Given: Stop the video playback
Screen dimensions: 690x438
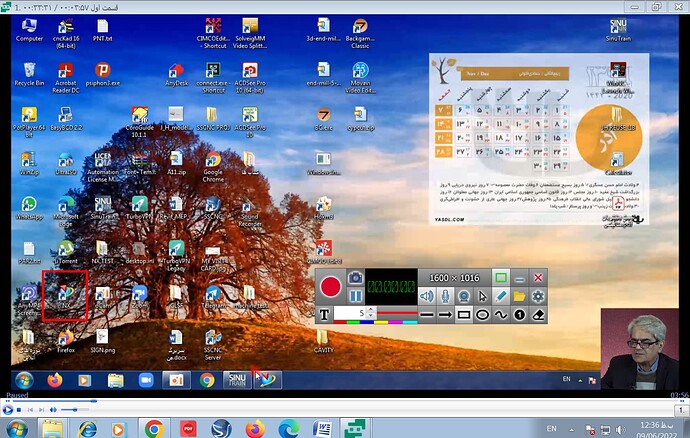Looking at the screenshot, I should click(x=19, y=410).
